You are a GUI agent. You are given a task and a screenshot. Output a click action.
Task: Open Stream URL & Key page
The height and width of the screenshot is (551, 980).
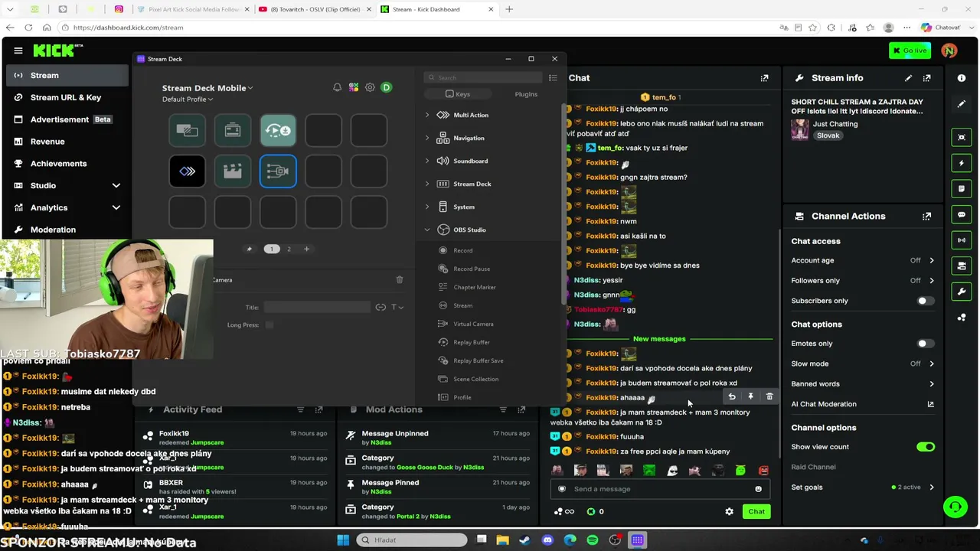click(x=67, y=97)
